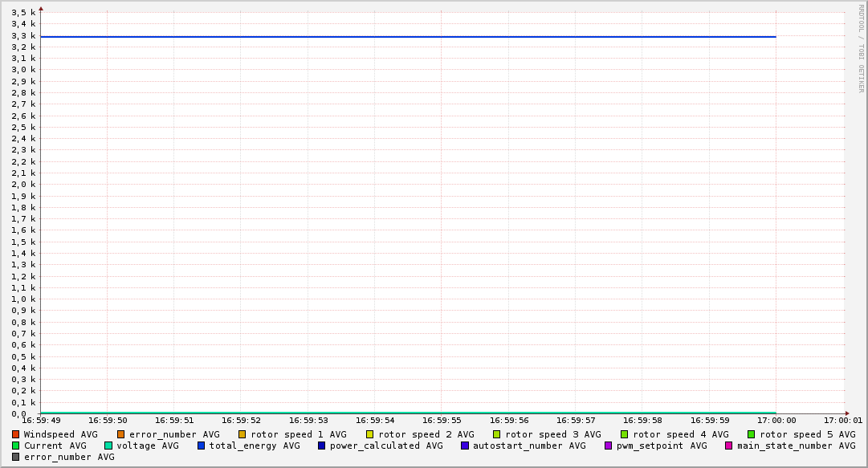Click the 17:00:00 time axis label
Viewport: 868px width, 468px height.
pyautogui.click(x=776, y=420)
